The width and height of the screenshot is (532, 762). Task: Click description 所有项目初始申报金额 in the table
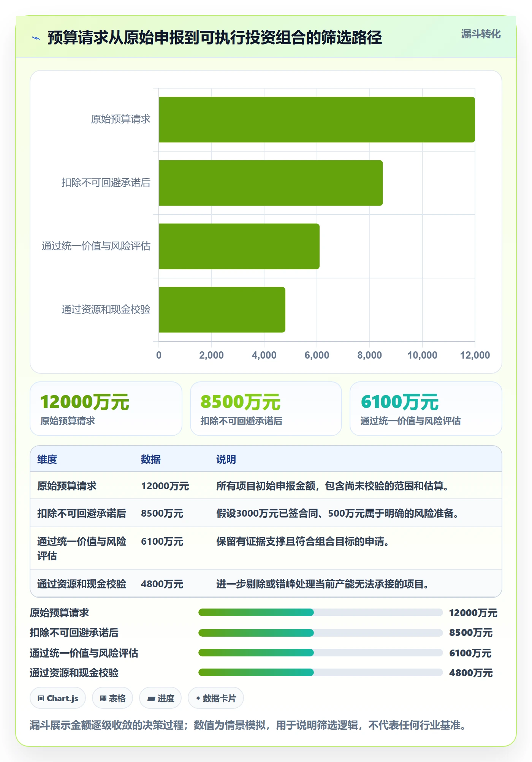pos(332,486)
